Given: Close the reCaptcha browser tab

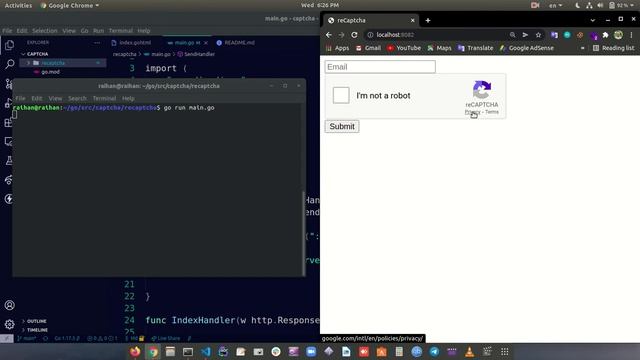Looking at the screenshot, I should click(413, 20).
